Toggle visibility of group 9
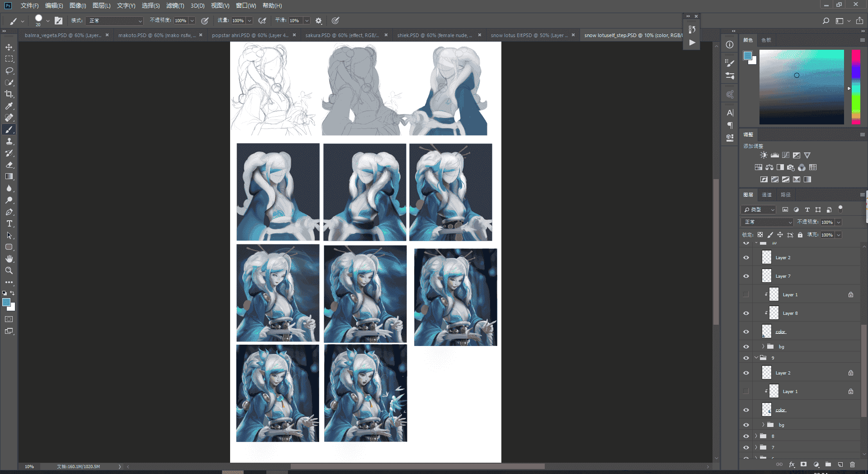Screen dimensions: 868x474 [x=746, y=358]
